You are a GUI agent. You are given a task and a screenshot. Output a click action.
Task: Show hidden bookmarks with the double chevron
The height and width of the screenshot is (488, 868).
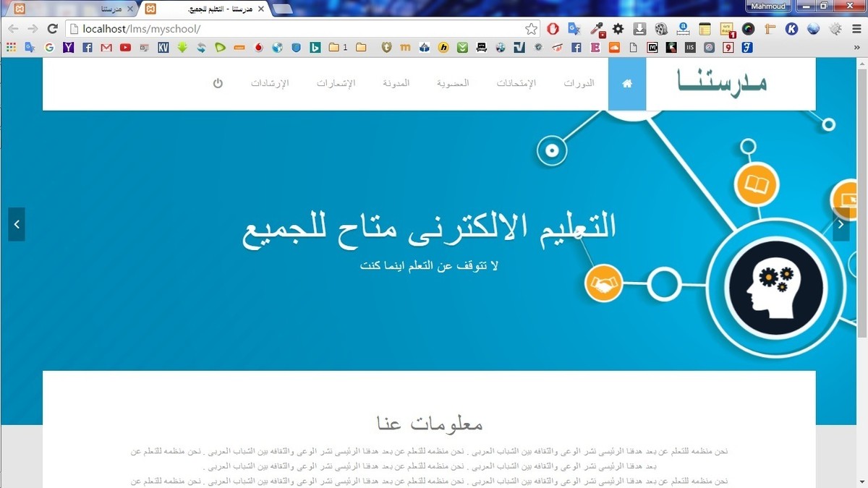(858, 48)
